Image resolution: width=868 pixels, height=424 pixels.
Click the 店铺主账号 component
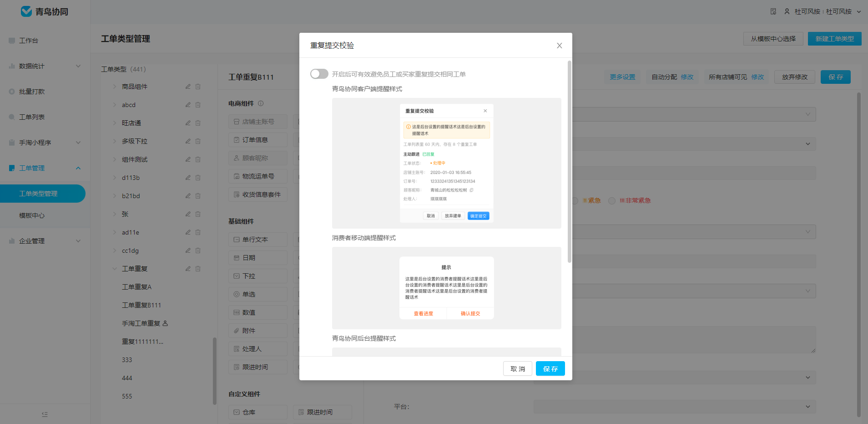[x=258, y=122]
